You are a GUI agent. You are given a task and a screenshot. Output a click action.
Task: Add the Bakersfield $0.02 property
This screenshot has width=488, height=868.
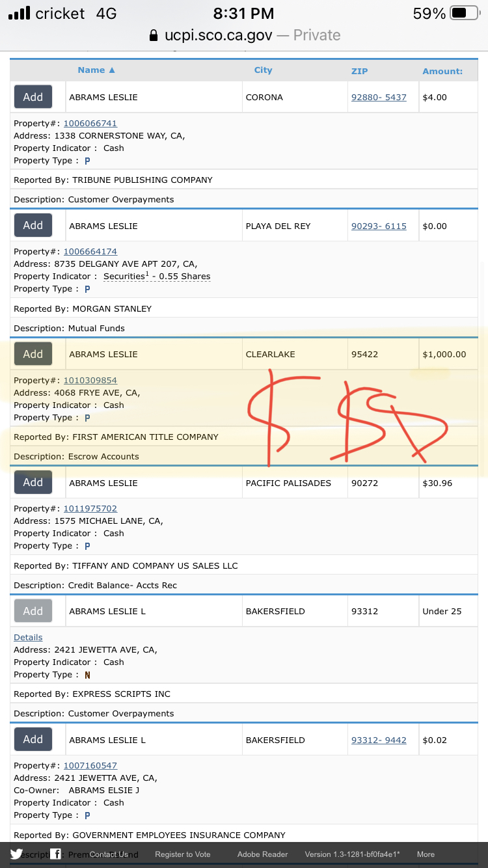coord(33,739)
